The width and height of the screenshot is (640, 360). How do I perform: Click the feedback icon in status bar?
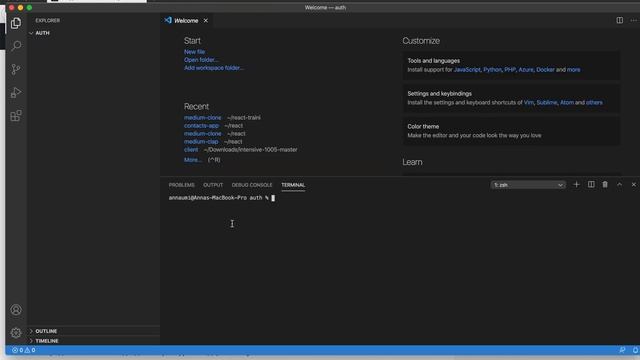pyautogui.click(x=622, y=350)
